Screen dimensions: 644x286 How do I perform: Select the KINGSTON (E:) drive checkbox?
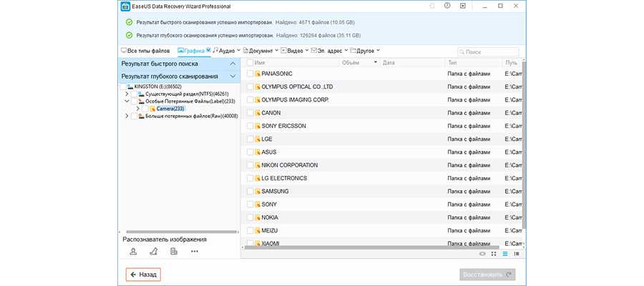point(124,87)
